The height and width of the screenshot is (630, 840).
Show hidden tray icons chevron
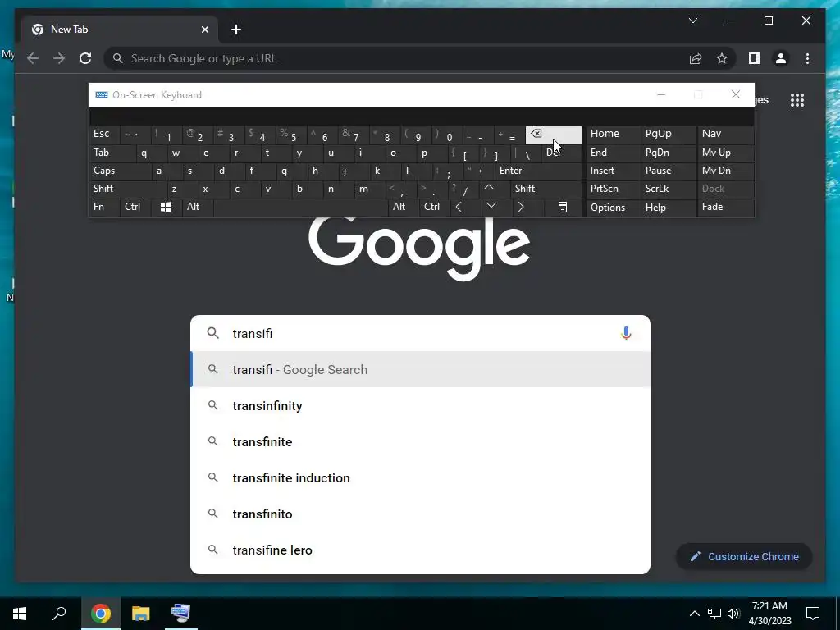point(694,614)
